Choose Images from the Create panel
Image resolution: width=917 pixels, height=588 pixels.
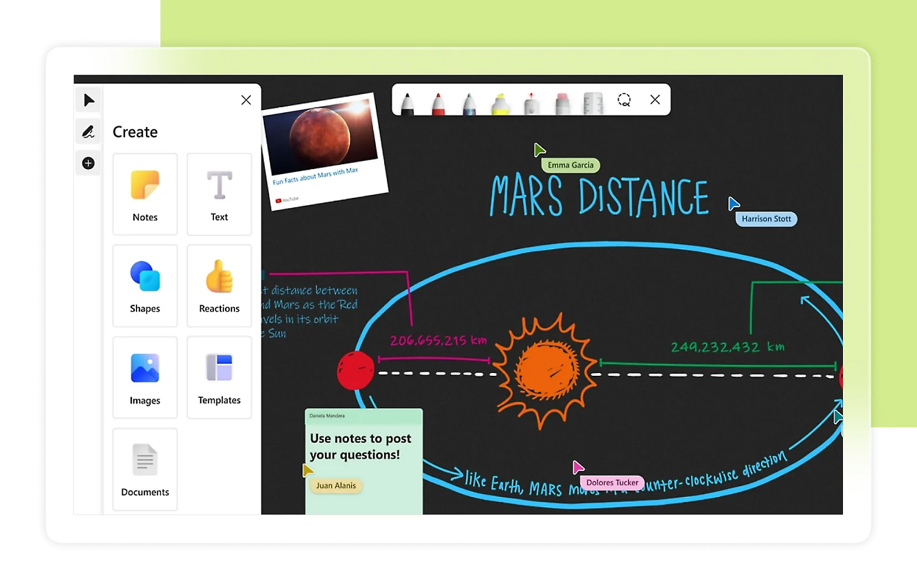pos(145,377)
